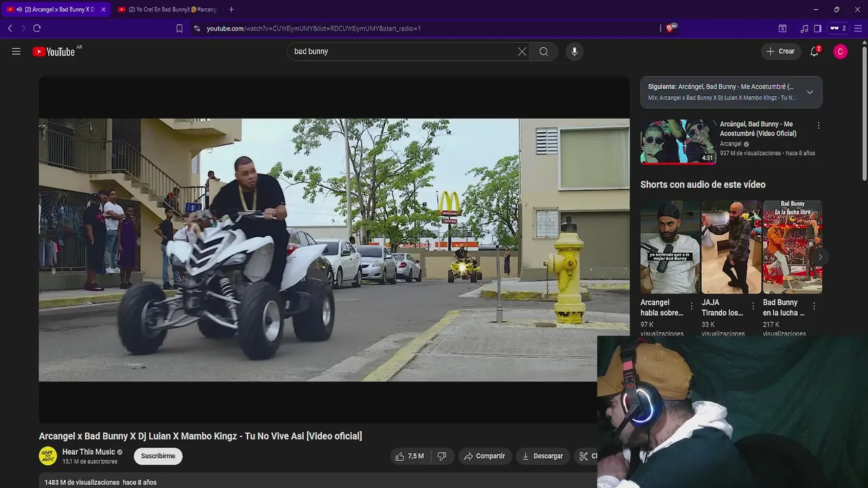Click the Compartir share button
This screenshot has height=488, width=868.
tap(484, 456)
